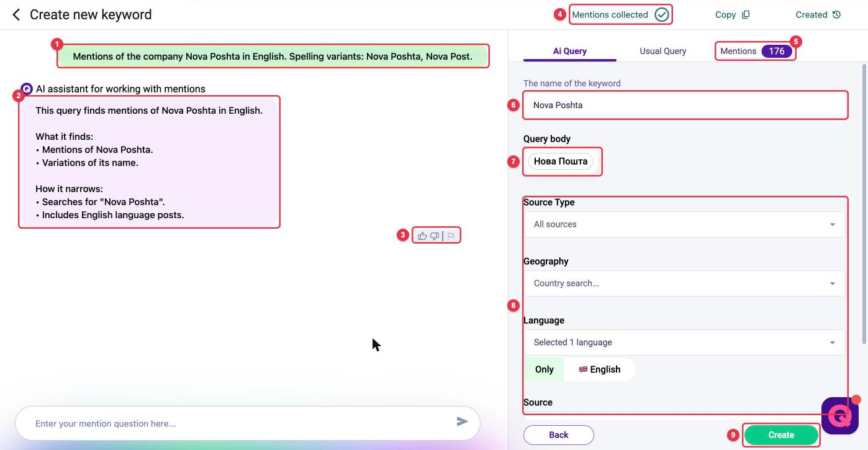Click the 'Geography' label
This screenshot has height=450, width=868.
point(546,261)
